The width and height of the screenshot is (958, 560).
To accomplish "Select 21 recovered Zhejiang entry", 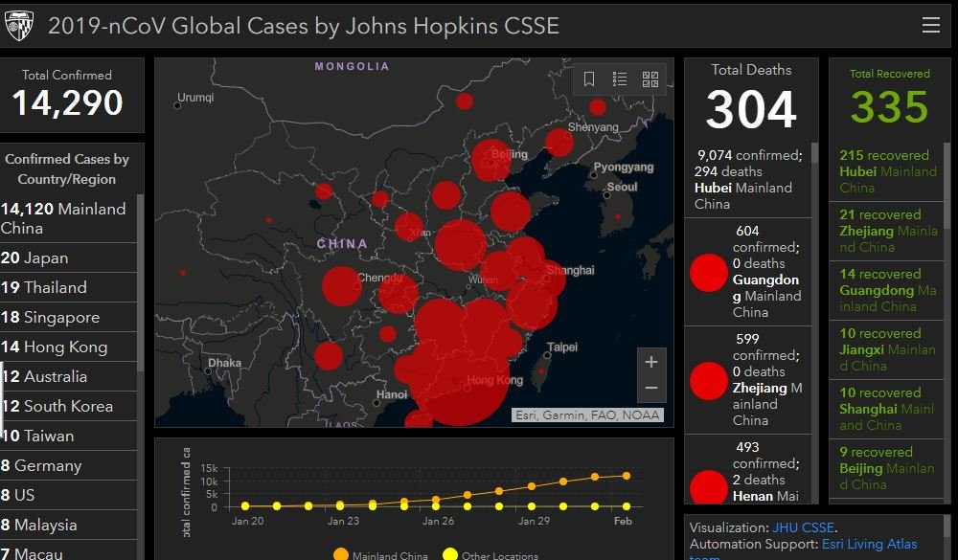I will 886,231.
